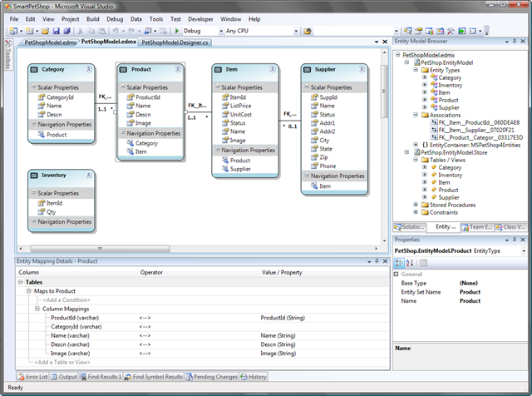Click the Cut toolbar icon

tap(81, 31)
